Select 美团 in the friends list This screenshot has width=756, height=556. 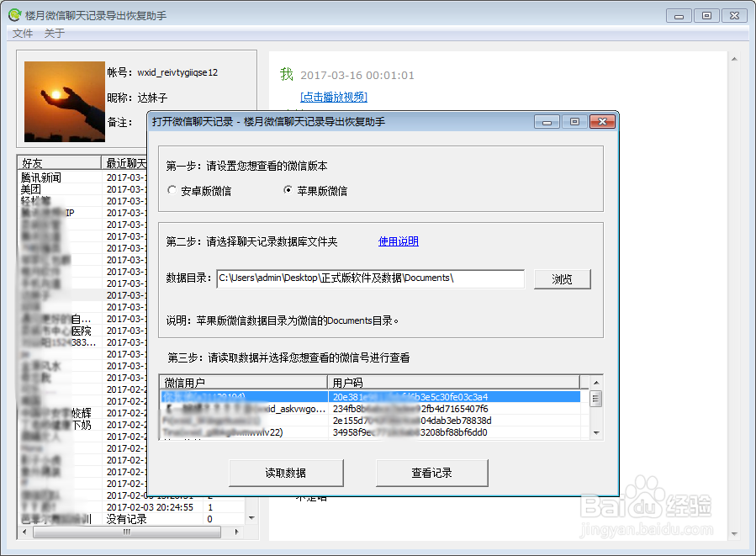31,189
